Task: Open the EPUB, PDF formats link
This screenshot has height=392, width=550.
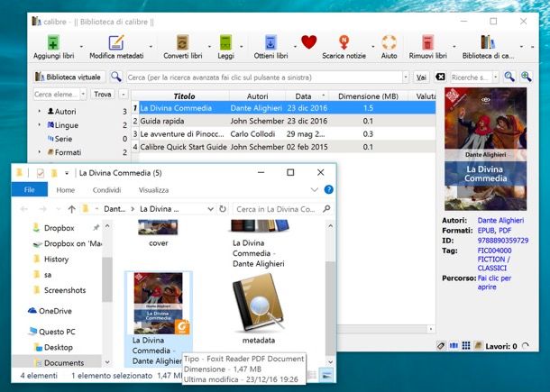Action: 494,231
